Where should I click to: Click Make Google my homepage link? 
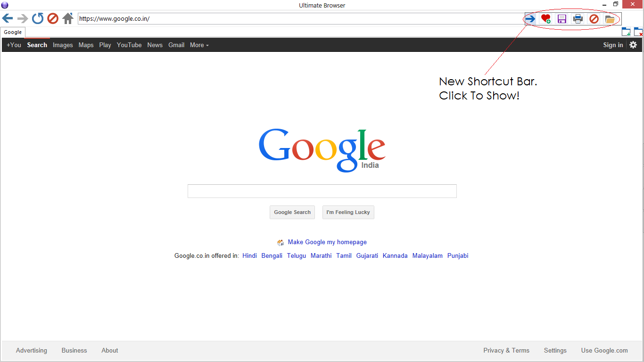pyautogui.click(x=327, y=242)
